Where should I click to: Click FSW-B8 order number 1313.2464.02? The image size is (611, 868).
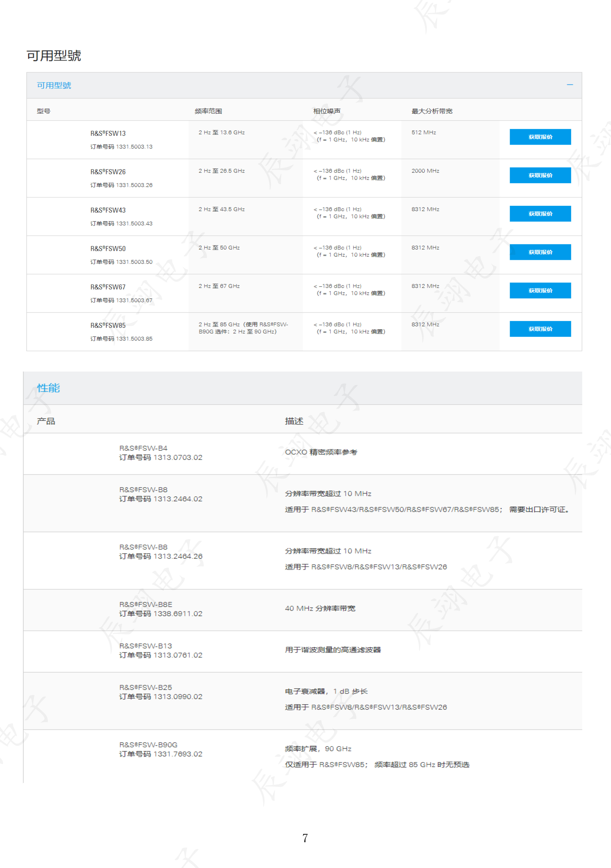(178, 499)
